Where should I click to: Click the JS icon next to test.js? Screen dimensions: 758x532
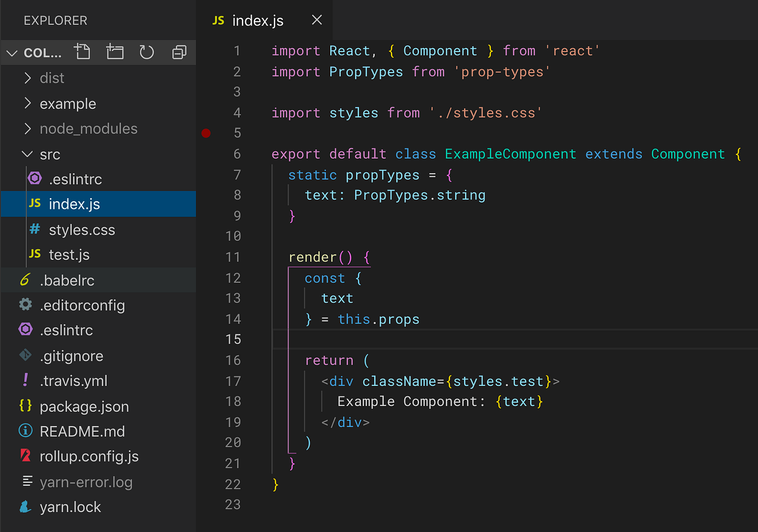[x=35, y=254]
